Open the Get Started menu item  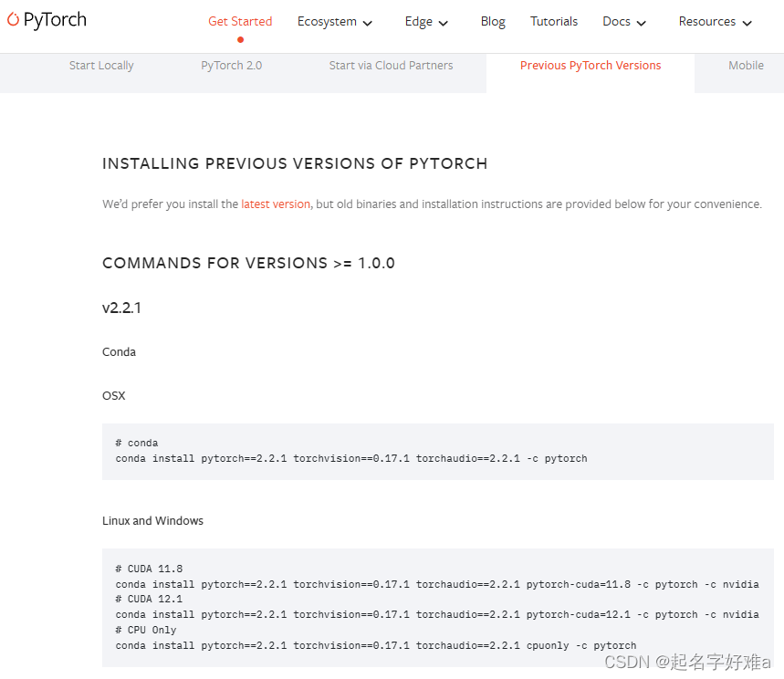[x=240, y=22]
